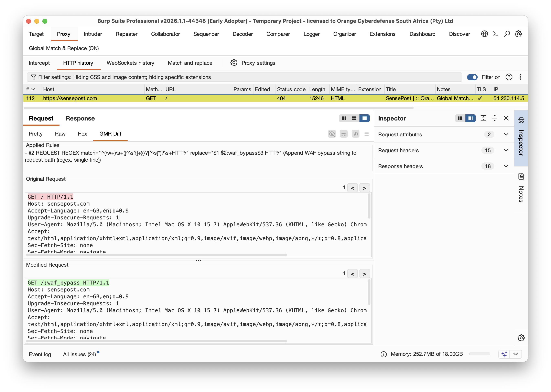Click the pane divider three-dot handle
Image resolution: width=551 pixels, height=392 pixels.
click(x=198, y=260)
